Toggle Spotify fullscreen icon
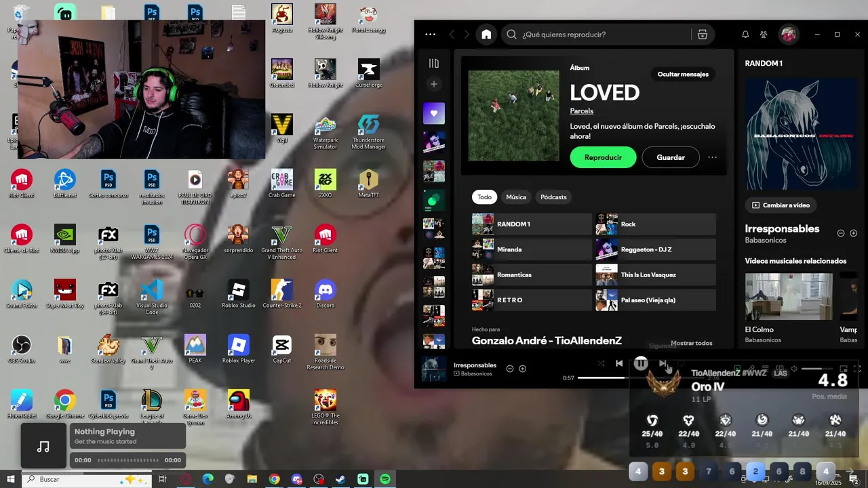 tap(857, 369)
